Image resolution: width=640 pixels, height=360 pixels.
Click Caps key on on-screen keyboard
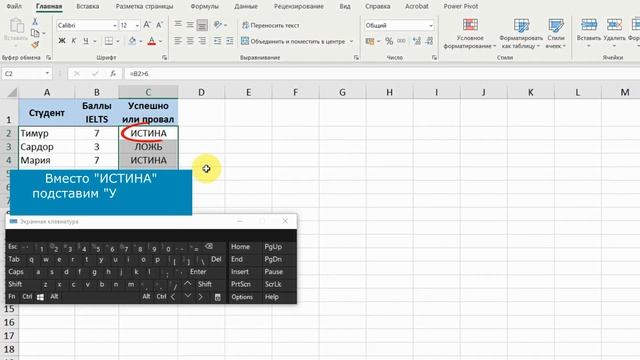click(x=16, y=271)
